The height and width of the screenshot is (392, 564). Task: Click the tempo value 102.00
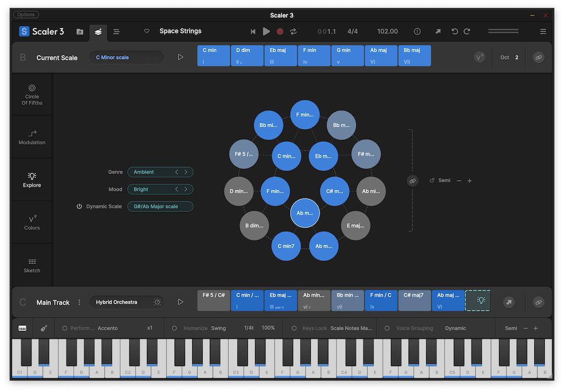[387, 31]
